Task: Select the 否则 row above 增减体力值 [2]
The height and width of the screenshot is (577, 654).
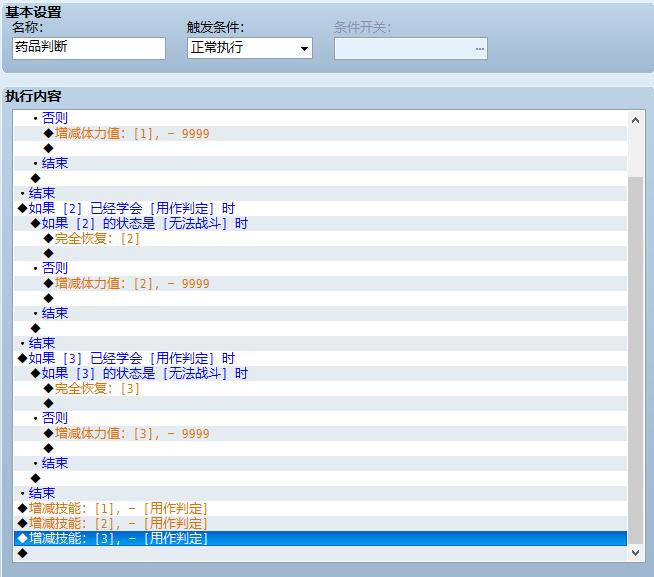Action: click(320, 268)
